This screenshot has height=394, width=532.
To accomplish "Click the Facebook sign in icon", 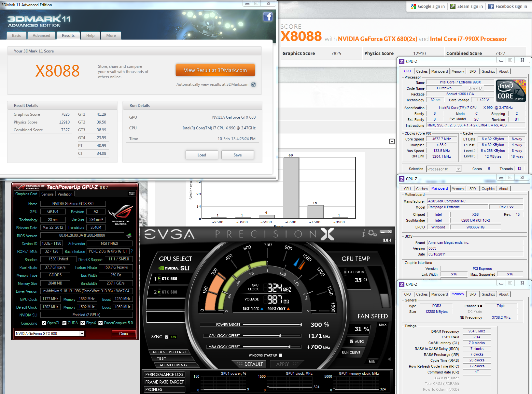I will click(491, 6).
